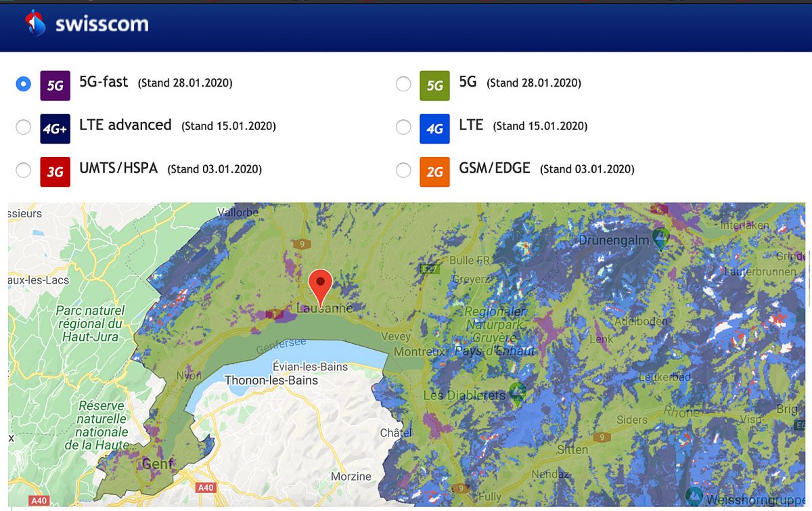Click the route 9 shield north of Lausanne

pyautogui.click(x=301, y=244)
